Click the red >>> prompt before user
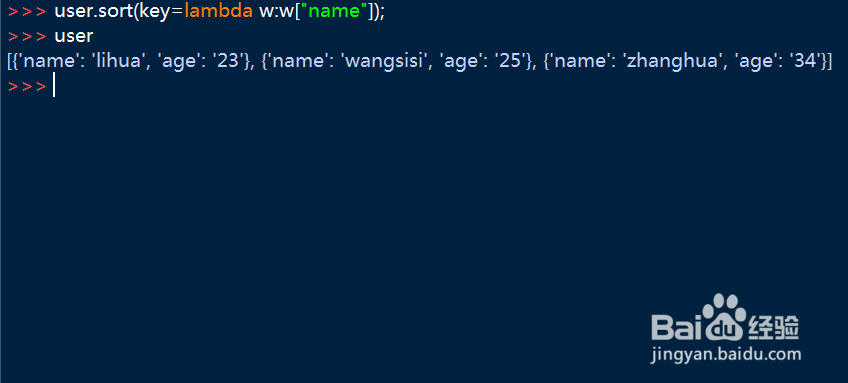 pos(27,36)
